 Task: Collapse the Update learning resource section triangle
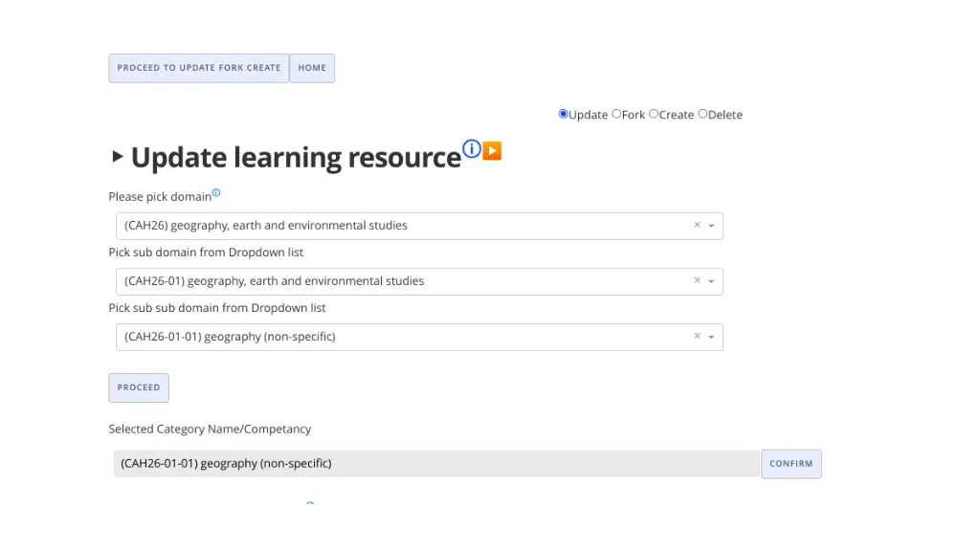pos(117,156)
